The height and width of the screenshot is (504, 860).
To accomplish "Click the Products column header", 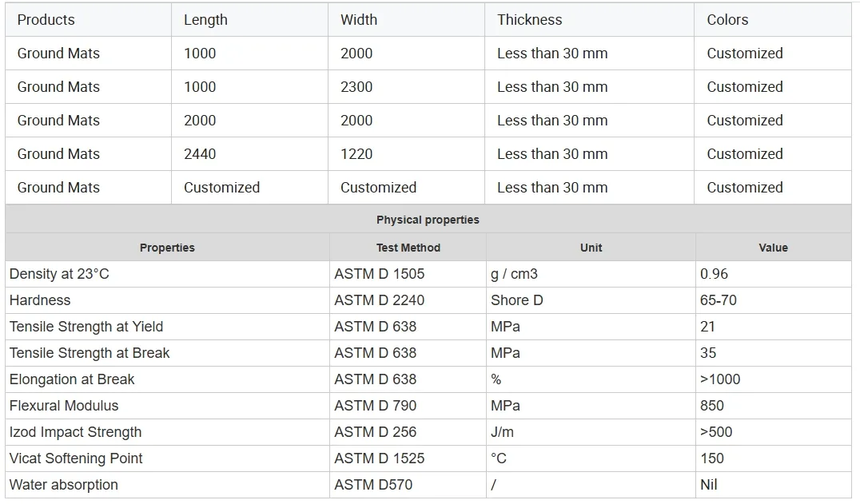I will (46, 20).
